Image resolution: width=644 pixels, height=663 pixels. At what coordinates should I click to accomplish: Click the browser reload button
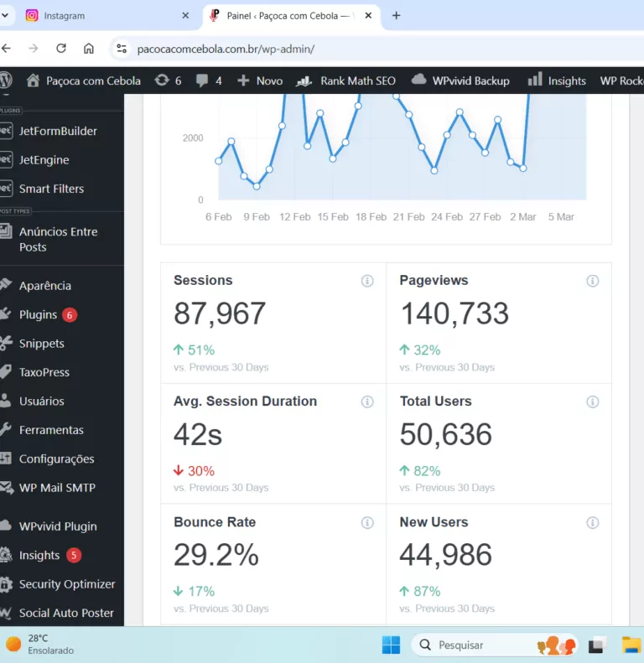click(x=61, y=49)
